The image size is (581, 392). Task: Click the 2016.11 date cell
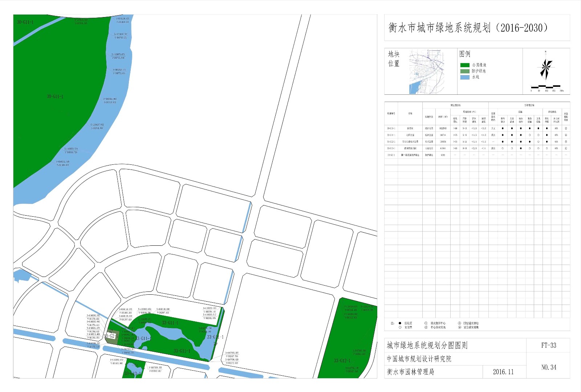coord(503,372)
